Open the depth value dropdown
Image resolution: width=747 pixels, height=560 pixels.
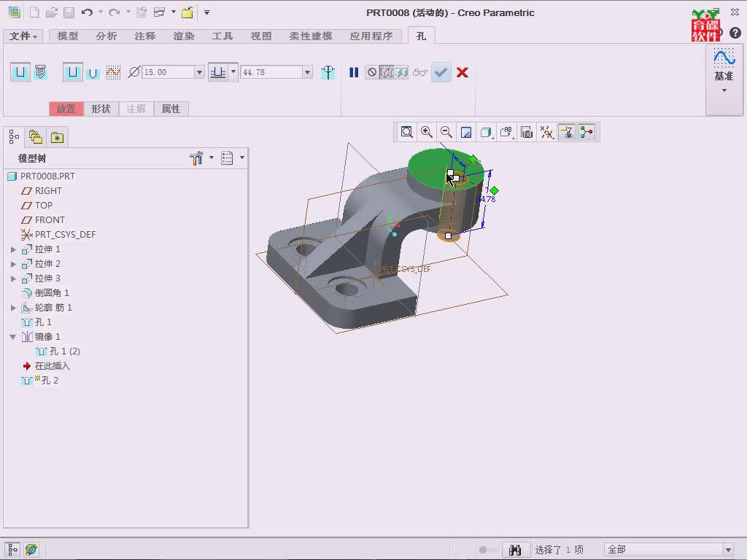pyautogui.click(x=308, y=72)
